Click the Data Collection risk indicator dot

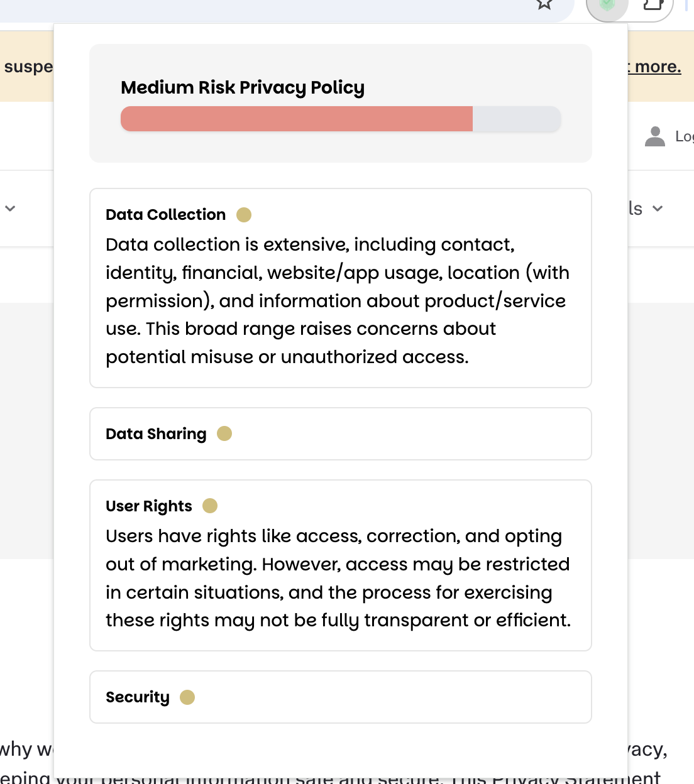click(244, 215)
